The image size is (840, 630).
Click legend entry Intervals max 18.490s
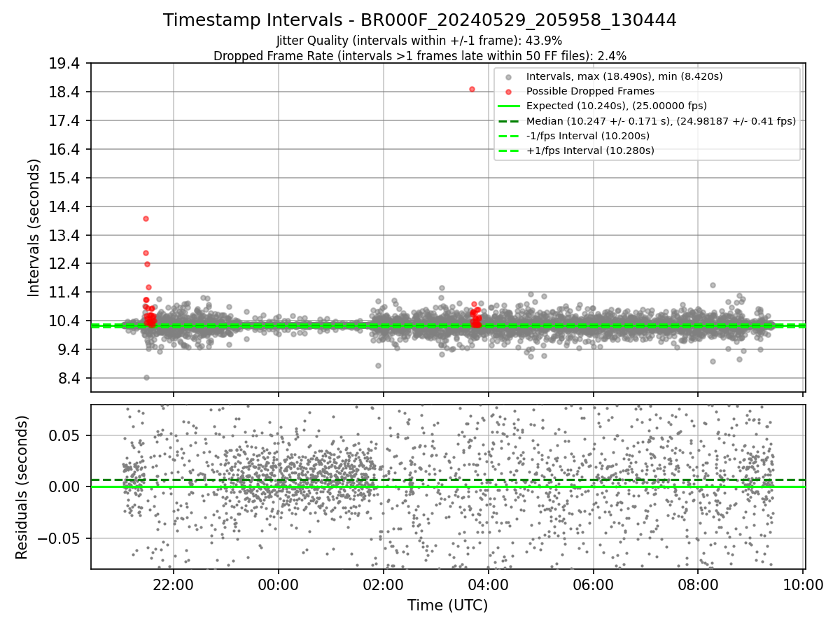pos(624,76)
